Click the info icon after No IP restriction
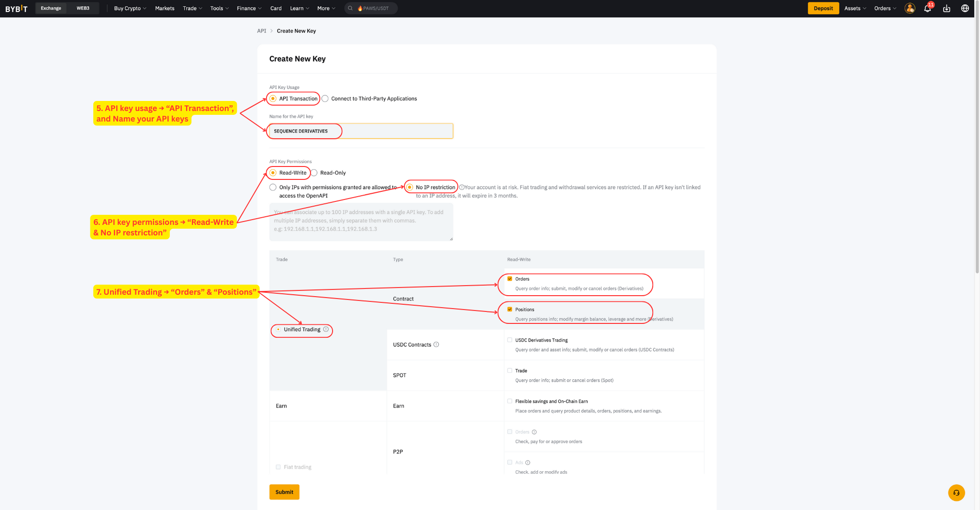 pos(461,188)
